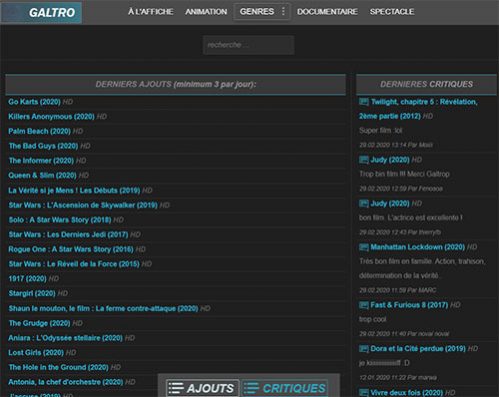Click the critique icon beside Fast & Furious 8
Screen dimensions: 499x397
[363, 305]
